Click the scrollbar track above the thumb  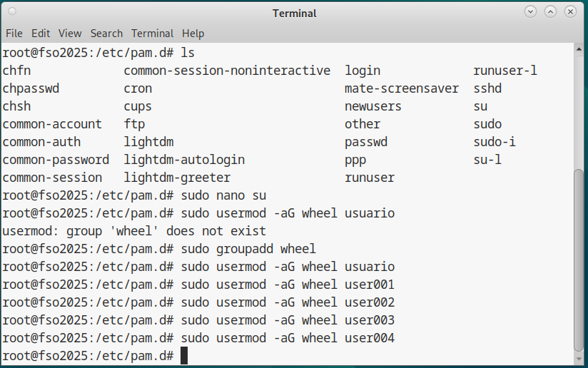580,107
